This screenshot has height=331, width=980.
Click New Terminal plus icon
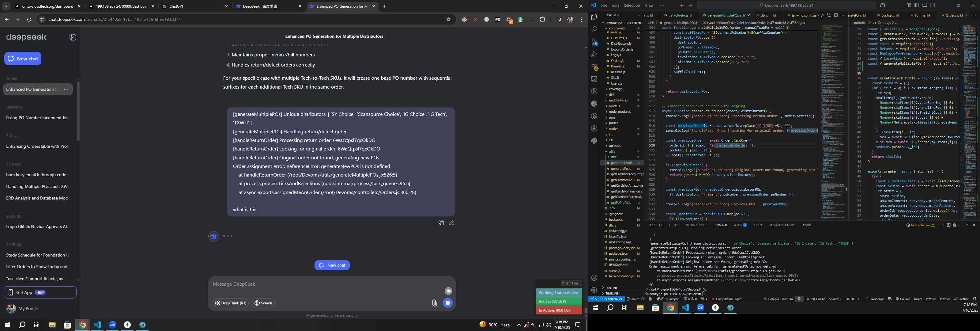(939, 225)
